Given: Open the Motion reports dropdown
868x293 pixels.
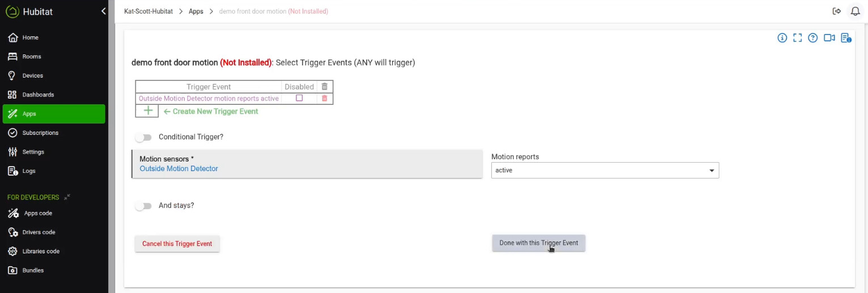Looking at the screenshot, I should pos(605,170).
